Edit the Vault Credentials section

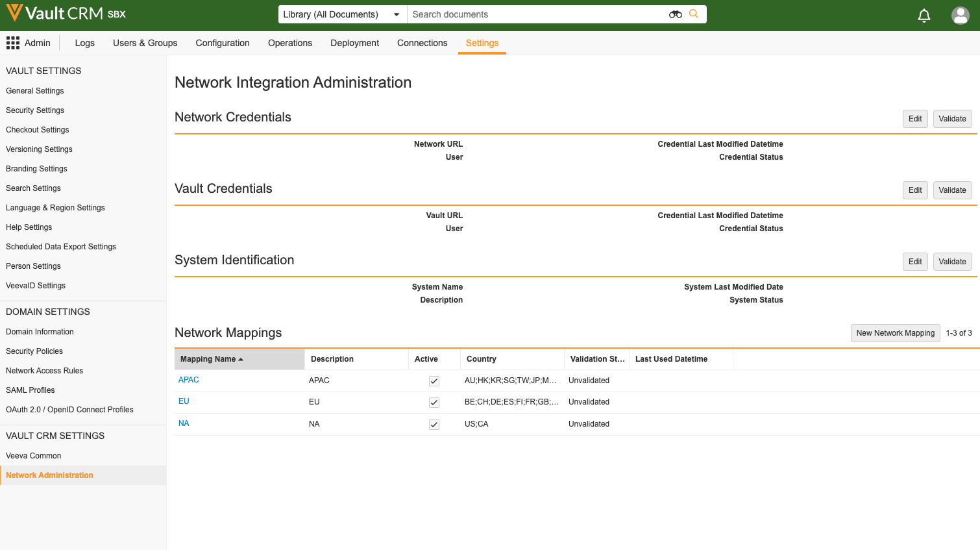[x=915, y=190]
